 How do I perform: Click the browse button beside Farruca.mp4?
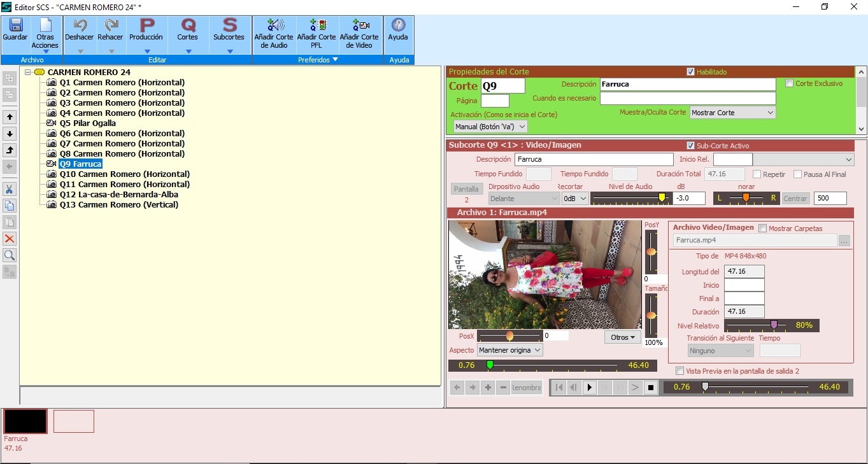(x=844, y=241)
